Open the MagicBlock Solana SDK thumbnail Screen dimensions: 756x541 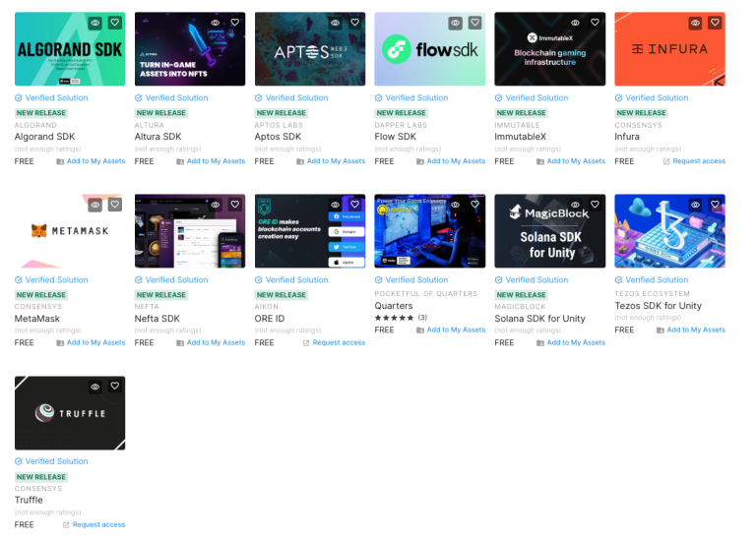pos(550,231)
